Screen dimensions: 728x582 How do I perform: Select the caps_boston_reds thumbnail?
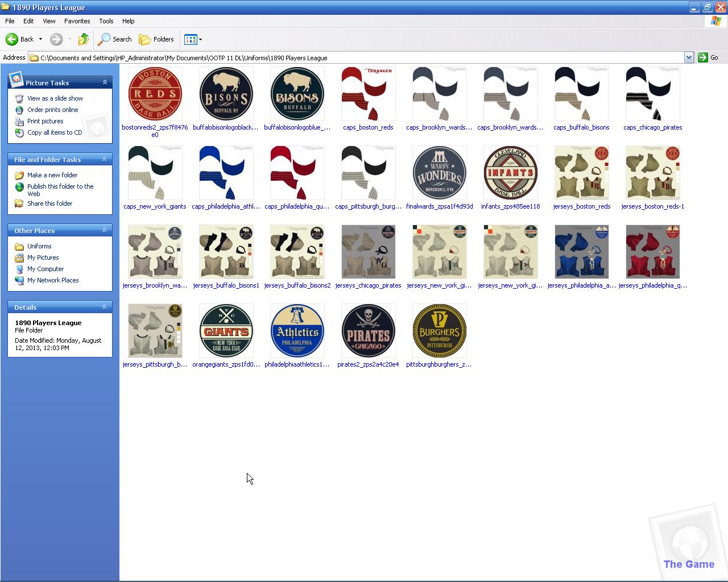[x=369, y=94]
